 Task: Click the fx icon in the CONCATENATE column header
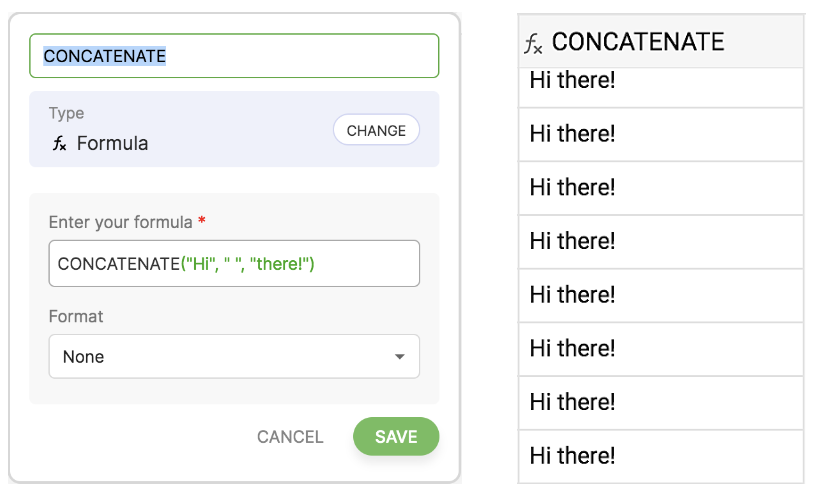click(534, 43)
